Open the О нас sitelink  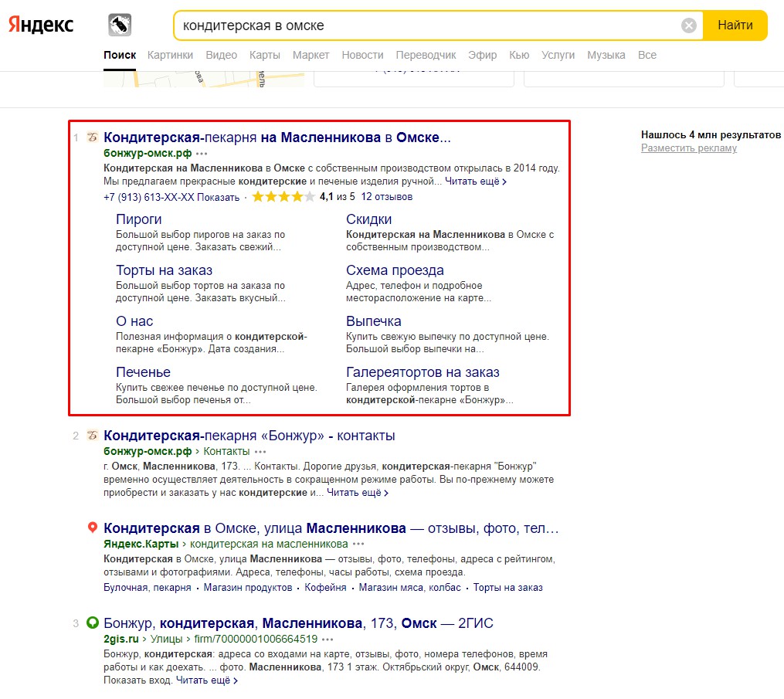(x=134, y=321)
